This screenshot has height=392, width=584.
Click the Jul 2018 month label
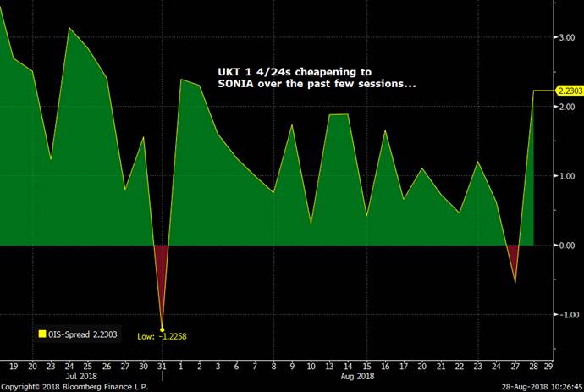click(81, 376)
